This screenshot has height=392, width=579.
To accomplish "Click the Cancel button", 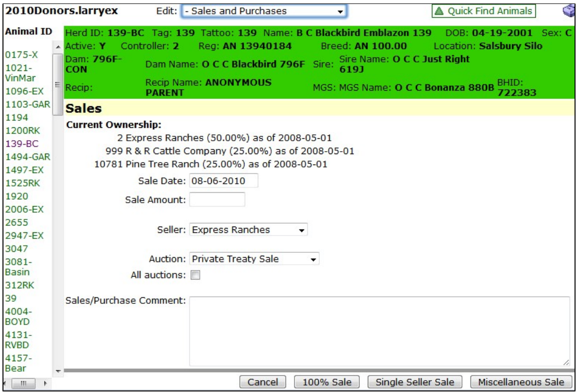I will click(263, 382).
